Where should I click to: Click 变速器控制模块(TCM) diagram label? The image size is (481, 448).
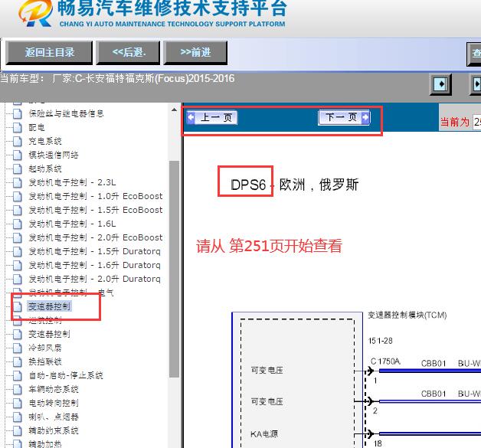point(407,315)
